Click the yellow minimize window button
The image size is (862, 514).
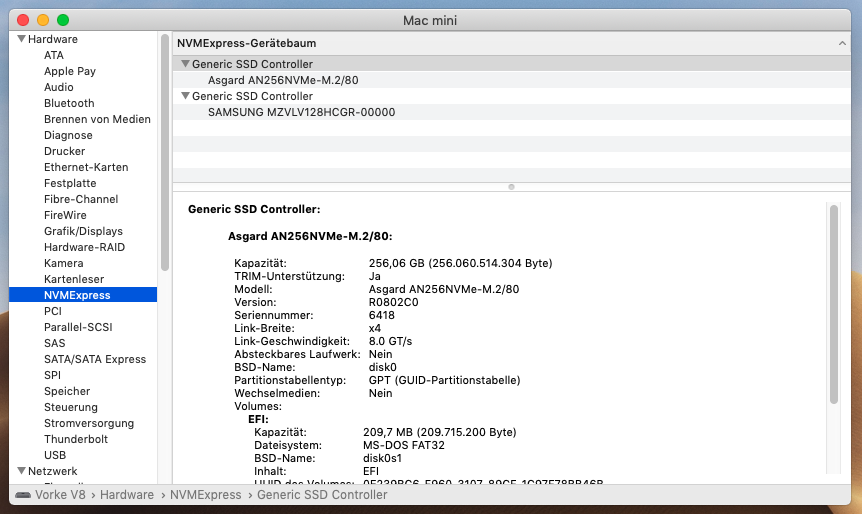(x=43, y=20)
